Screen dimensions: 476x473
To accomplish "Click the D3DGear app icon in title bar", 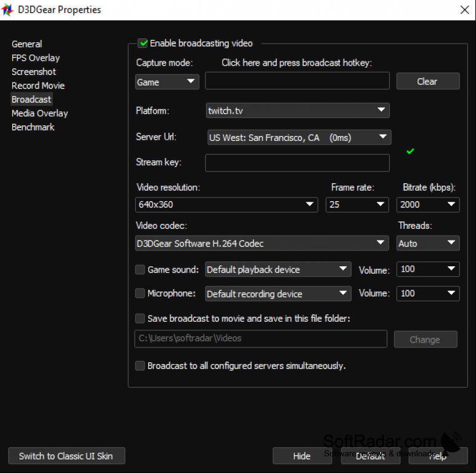I will (x=7, y=10).
